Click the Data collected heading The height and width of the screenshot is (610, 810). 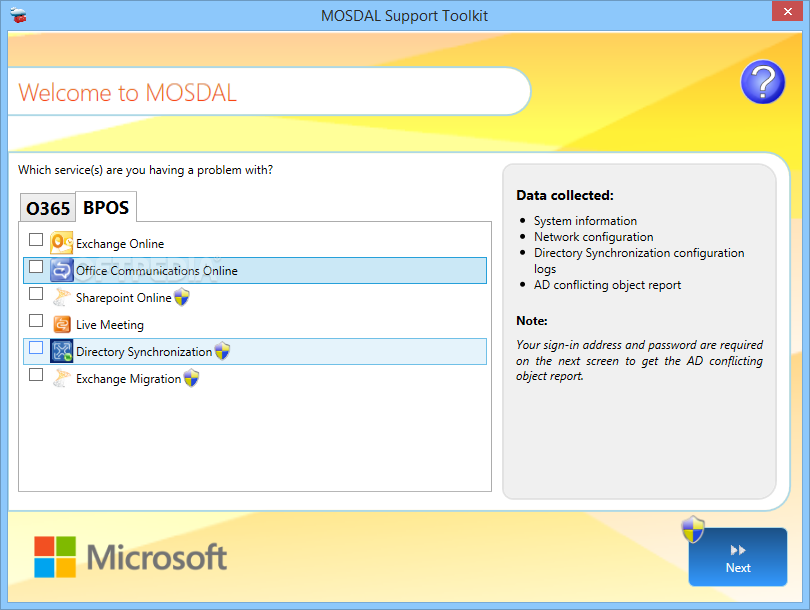(565, 195)
